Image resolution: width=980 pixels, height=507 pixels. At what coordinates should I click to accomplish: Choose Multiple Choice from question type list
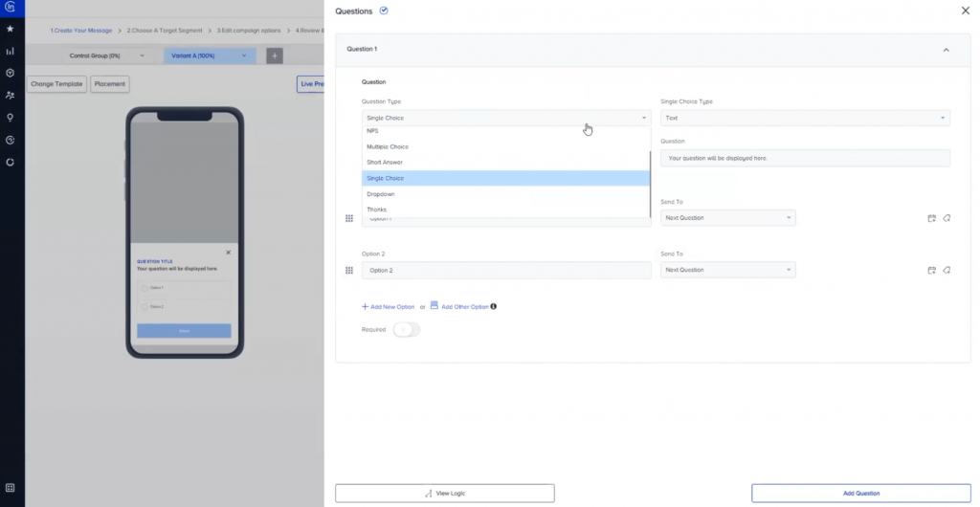[388, 146]
